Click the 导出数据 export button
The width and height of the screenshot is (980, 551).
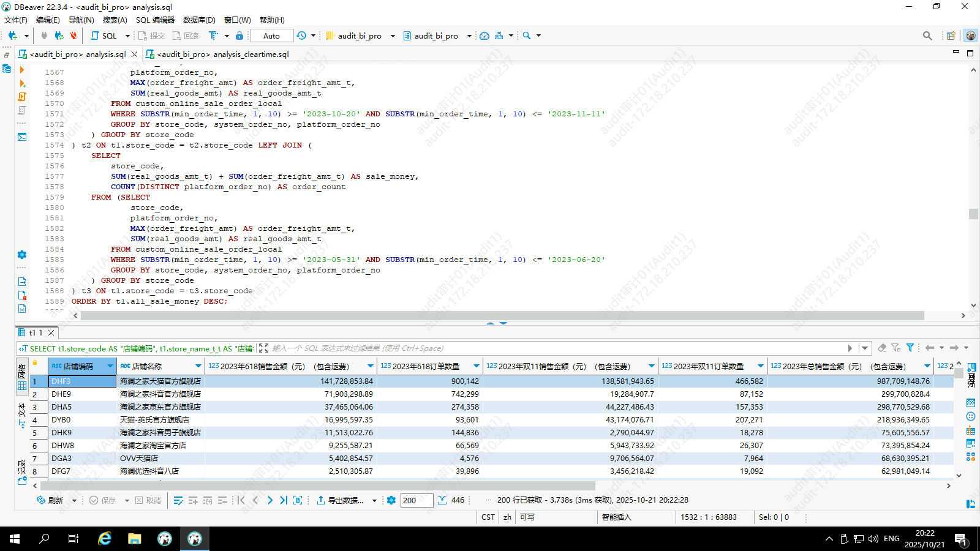[x=340, y=500]
